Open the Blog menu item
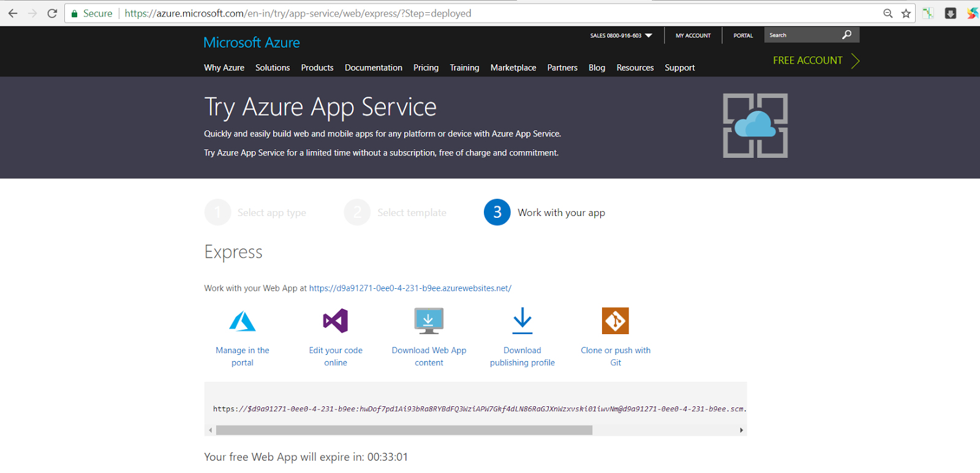The height and width of the screenshot is (473, 980). (x=597, y=68)
